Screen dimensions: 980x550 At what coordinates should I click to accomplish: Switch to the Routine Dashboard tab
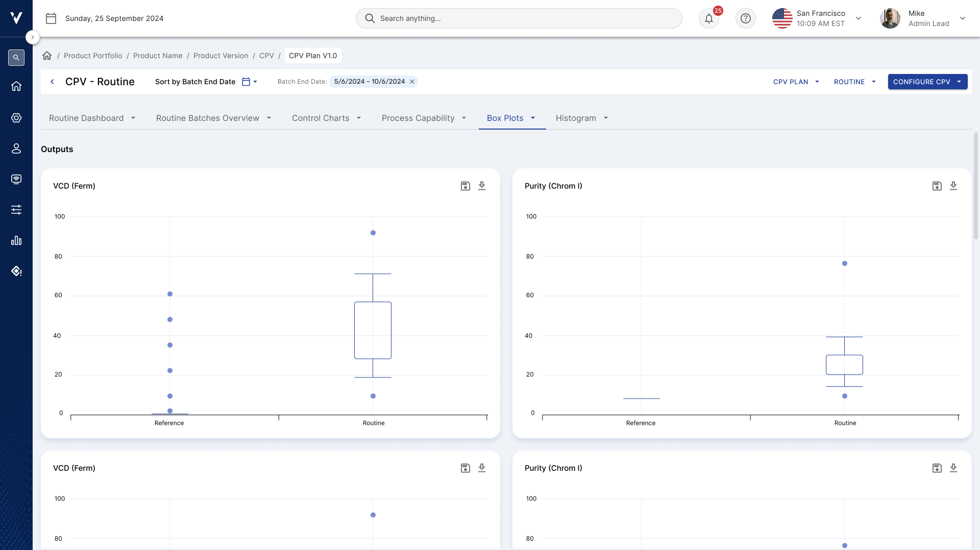[92, 118]
